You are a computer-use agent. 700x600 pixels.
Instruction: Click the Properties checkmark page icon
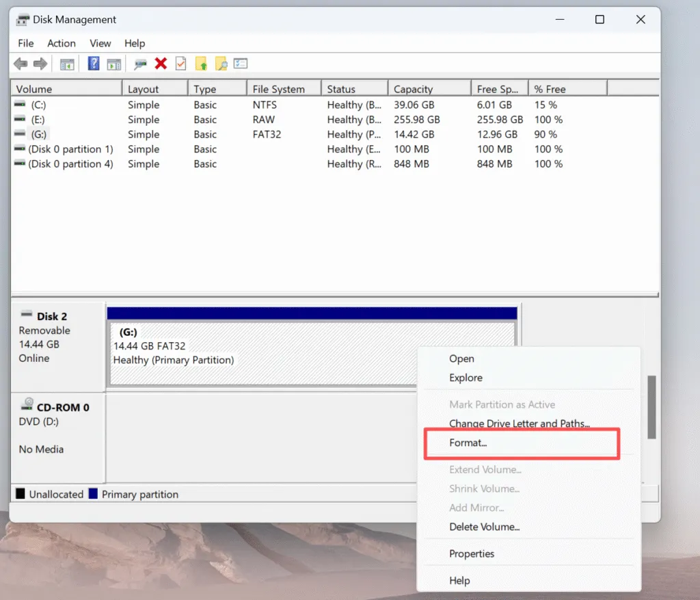[x=180, y=64]
